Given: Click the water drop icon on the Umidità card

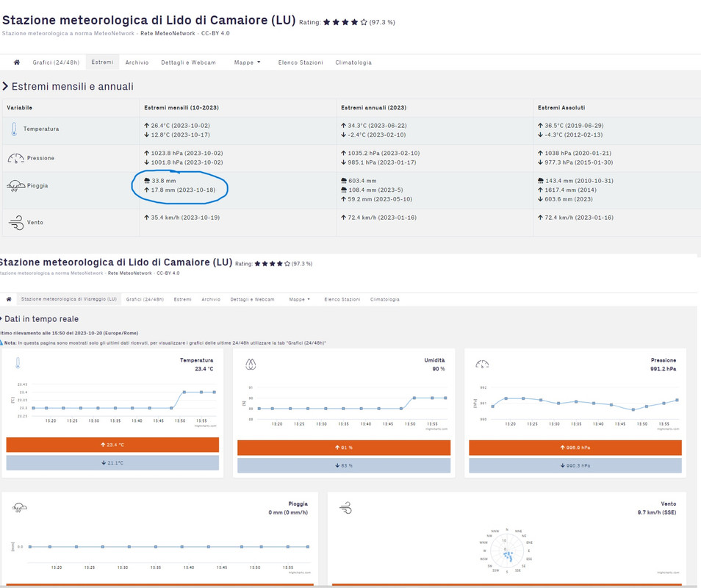Looking at the screenshot, I should [251, 365].
